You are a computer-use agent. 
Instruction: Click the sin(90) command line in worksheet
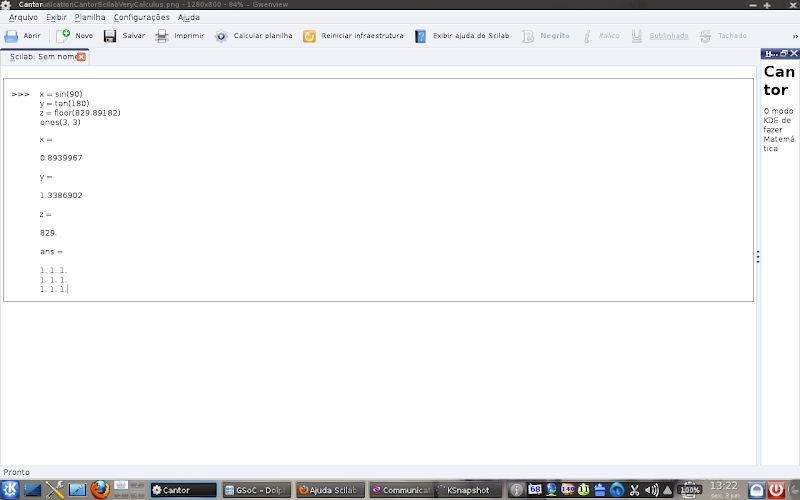[x=61, y=94]
